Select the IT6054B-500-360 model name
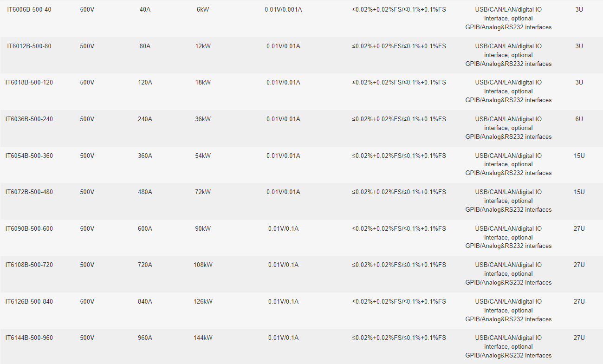 tap(29, 156)
